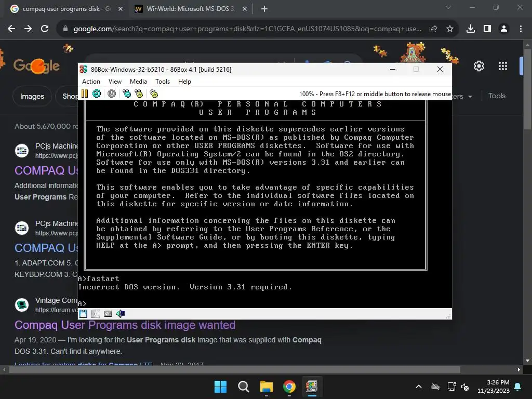Open the 86Box View menu

click(x=115, y=82)
